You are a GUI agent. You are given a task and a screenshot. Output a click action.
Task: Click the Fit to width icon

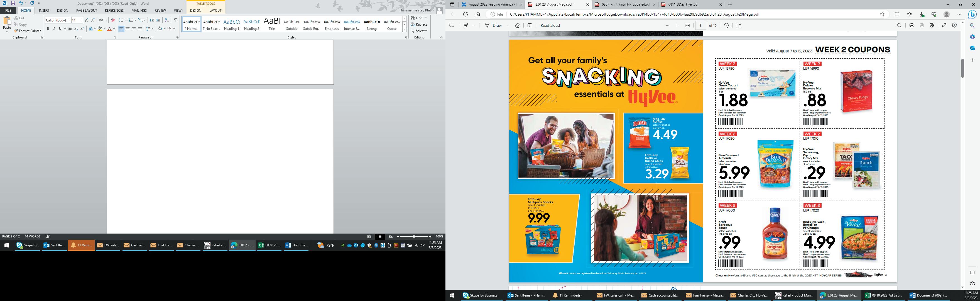point(687,26)
